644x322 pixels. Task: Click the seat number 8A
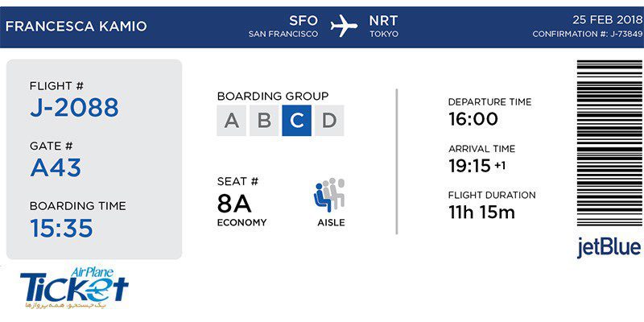tap(234, 204)
